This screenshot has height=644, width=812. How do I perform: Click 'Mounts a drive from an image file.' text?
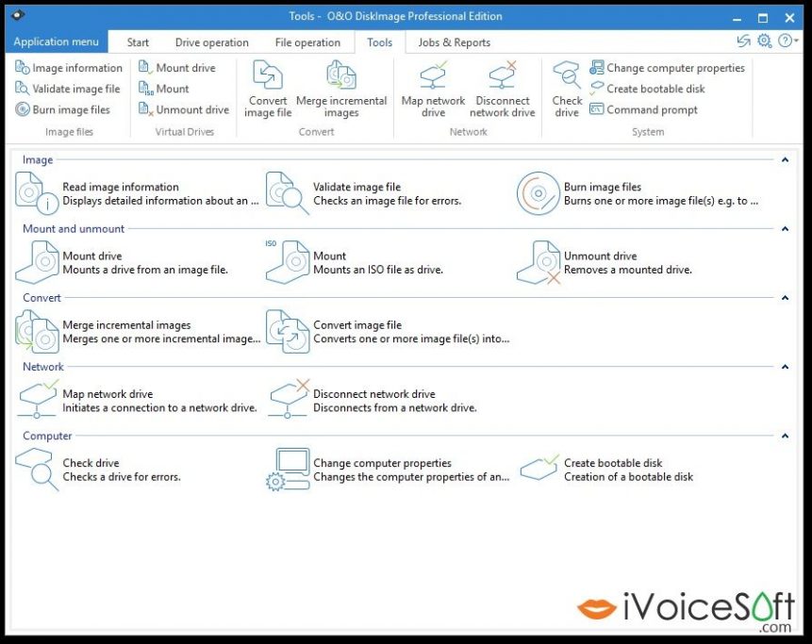(x=145, y=270)
